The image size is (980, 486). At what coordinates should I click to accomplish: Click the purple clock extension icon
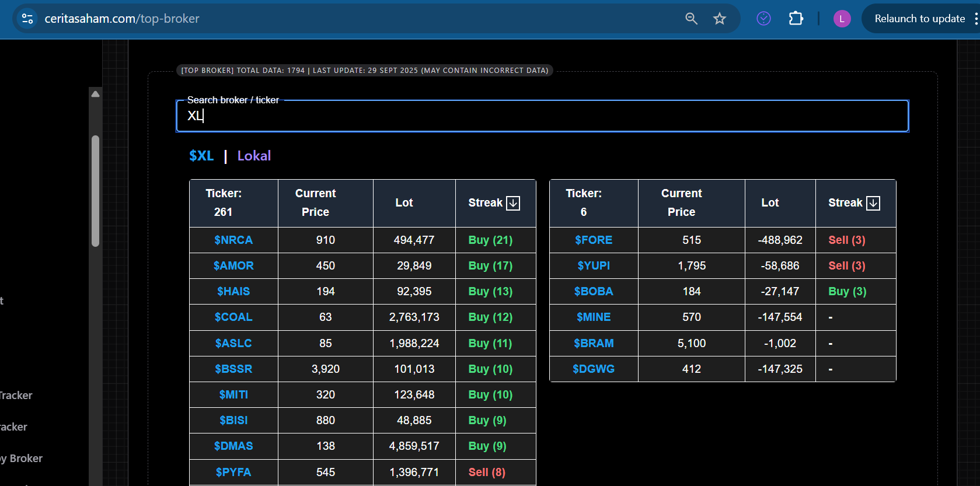(x=763, y=19)
